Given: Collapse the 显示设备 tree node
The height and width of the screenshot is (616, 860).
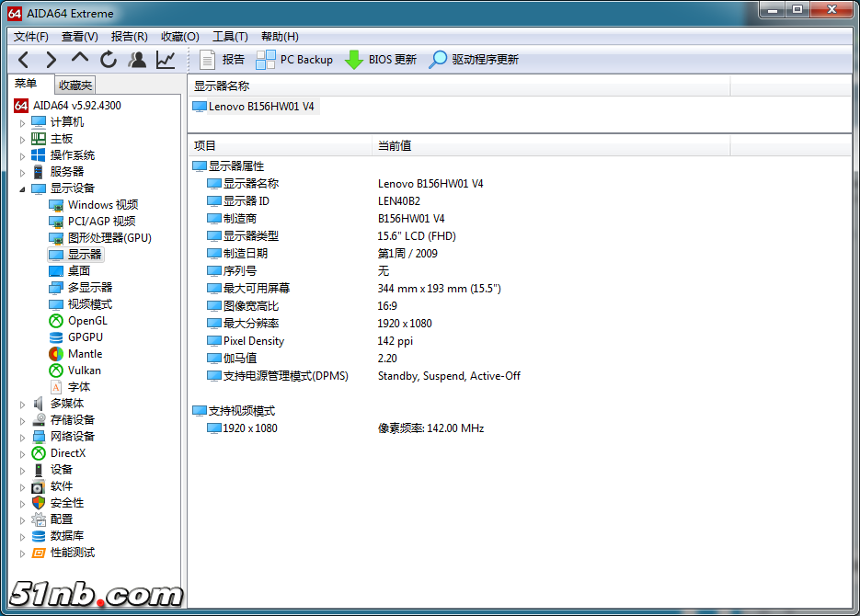Looking at the screenshot, I should [x=23, y=188].
